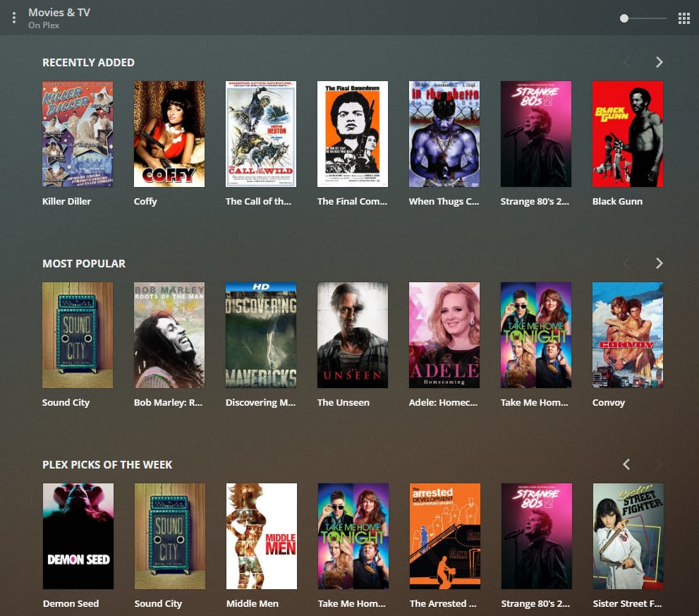Open Strange 80's 2 poster in Plex Picks

537,536
